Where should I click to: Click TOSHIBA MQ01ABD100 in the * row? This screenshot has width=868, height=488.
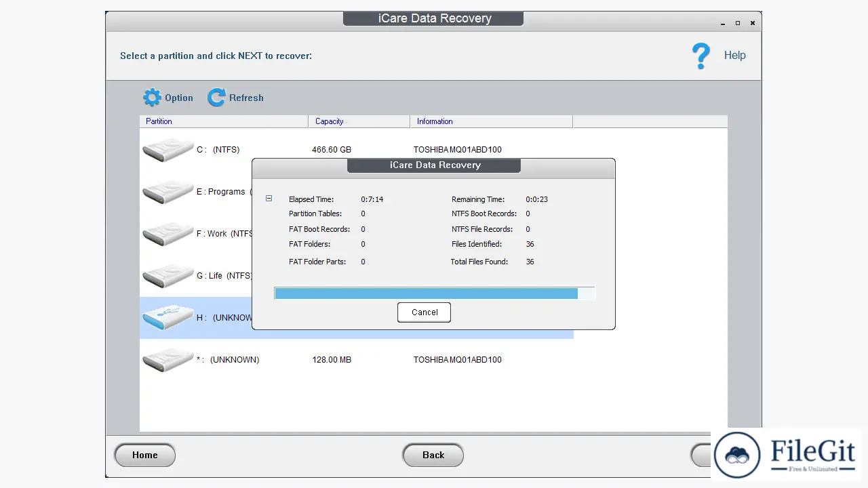(x=458, y=360)
